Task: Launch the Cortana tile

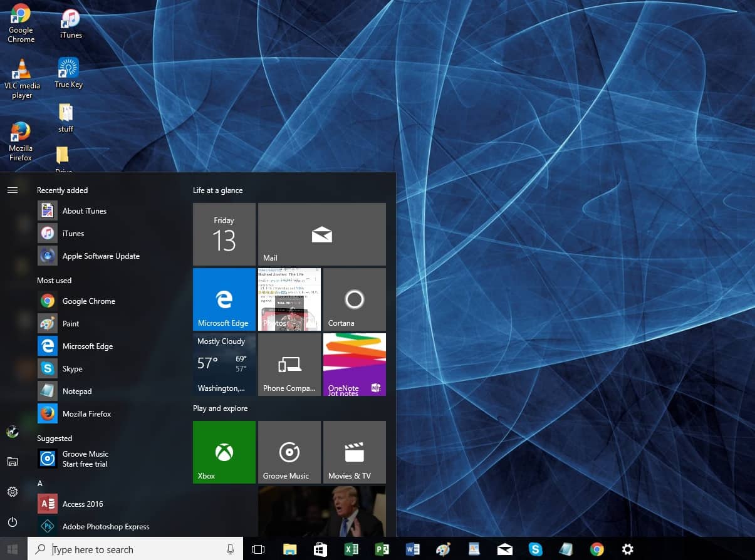Action: coord(355,299)
